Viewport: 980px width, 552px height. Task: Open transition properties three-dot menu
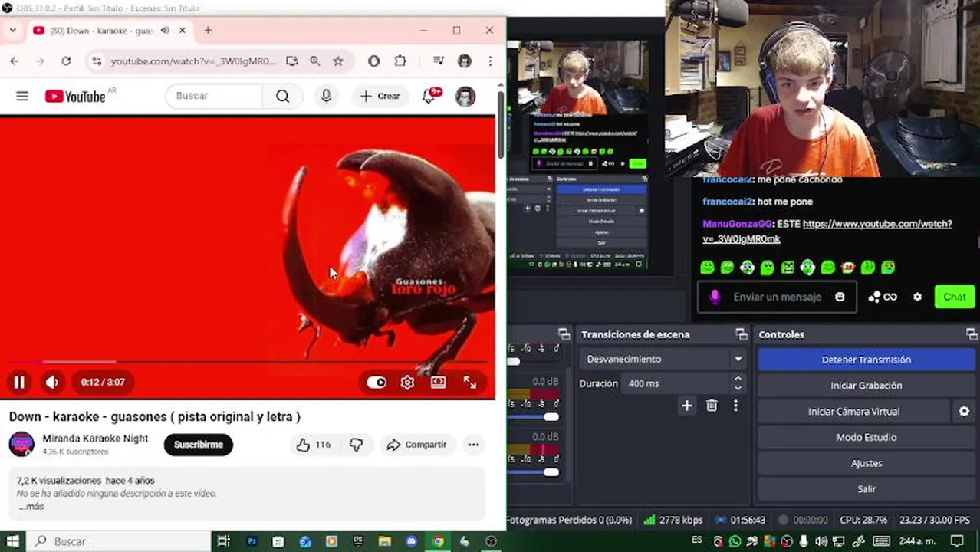tap(735, 406)
